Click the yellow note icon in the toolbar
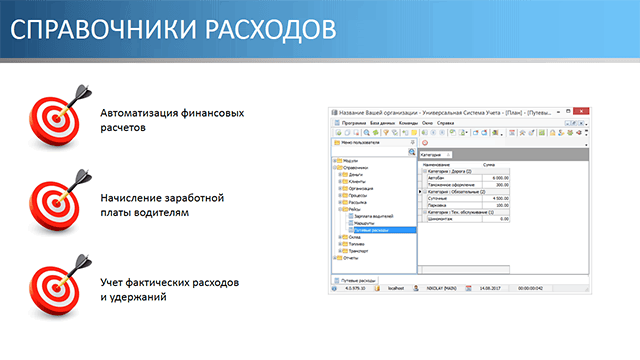This screenshot has height=360, width=640. pos(414,133)
